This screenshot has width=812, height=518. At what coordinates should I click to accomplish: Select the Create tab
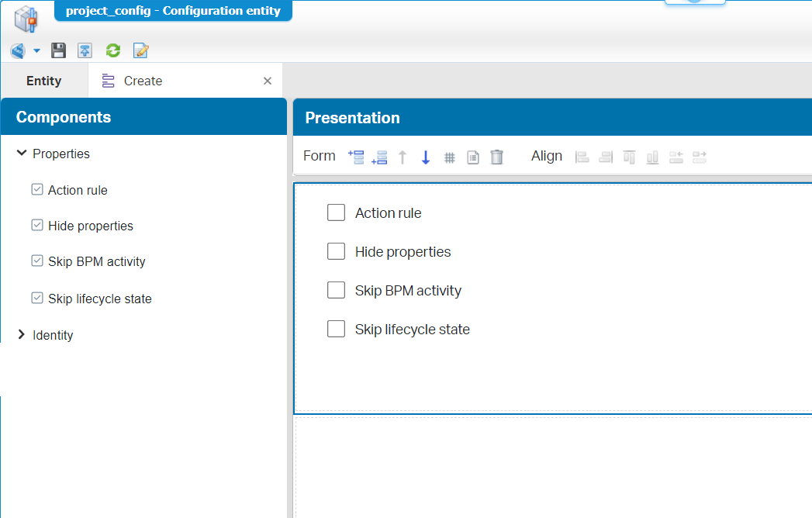143,81
